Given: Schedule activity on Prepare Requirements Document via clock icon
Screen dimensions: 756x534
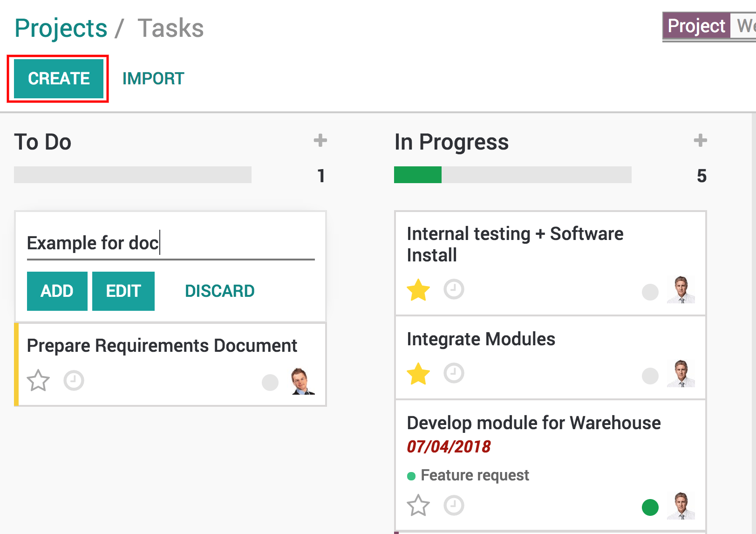Looking at the screenshot, I should coord(74,380).
